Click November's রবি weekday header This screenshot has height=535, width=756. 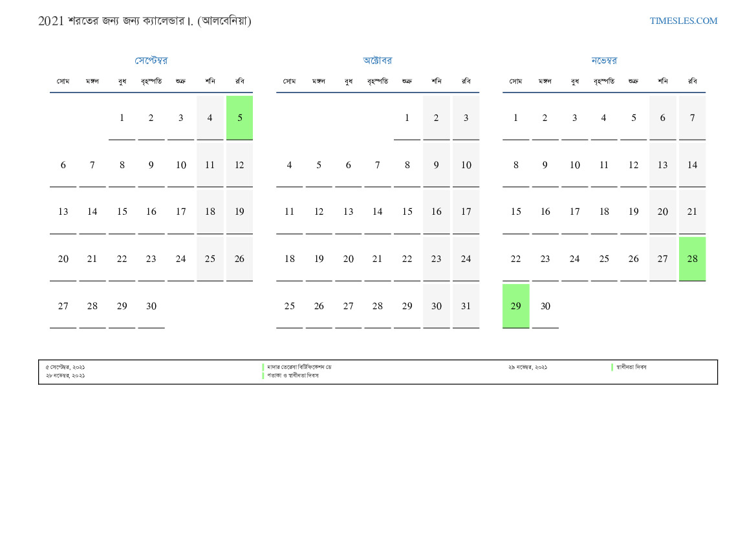click(x=693, y=81)
